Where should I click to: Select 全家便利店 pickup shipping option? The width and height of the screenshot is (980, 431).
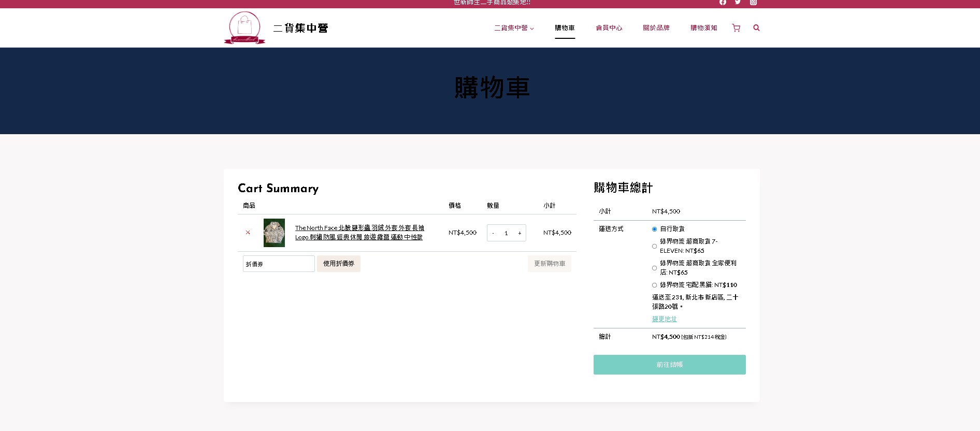pos(654,268)
